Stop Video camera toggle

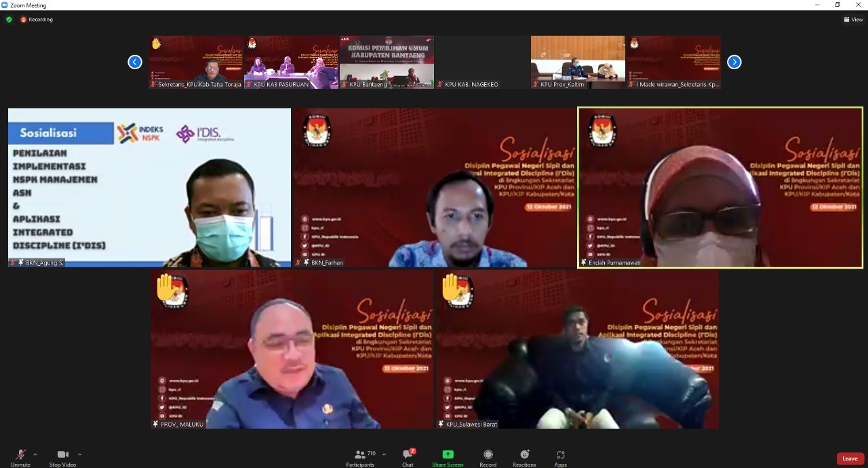click(62, 456)
